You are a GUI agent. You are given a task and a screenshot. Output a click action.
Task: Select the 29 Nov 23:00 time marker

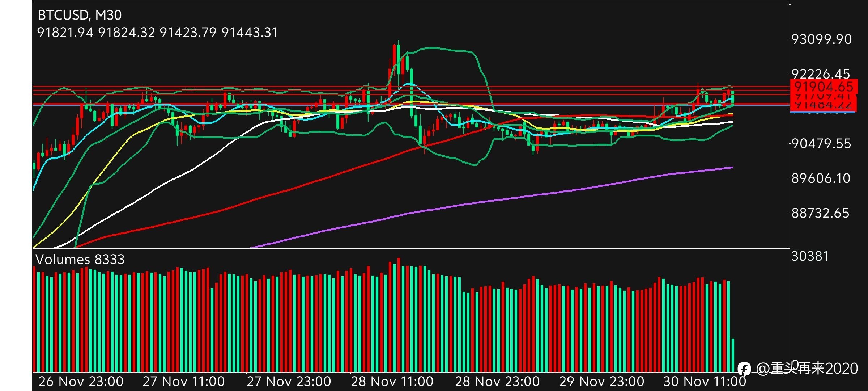(602, 381)
